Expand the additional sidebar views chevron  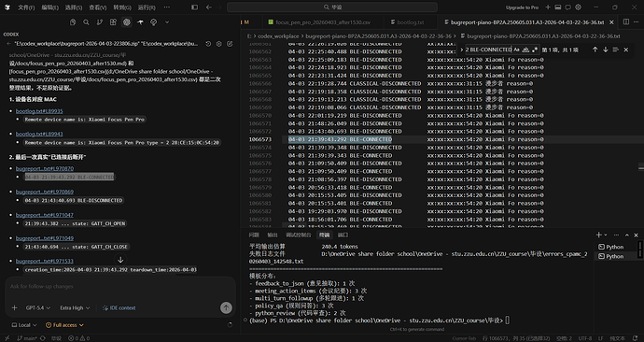(167, 22)
